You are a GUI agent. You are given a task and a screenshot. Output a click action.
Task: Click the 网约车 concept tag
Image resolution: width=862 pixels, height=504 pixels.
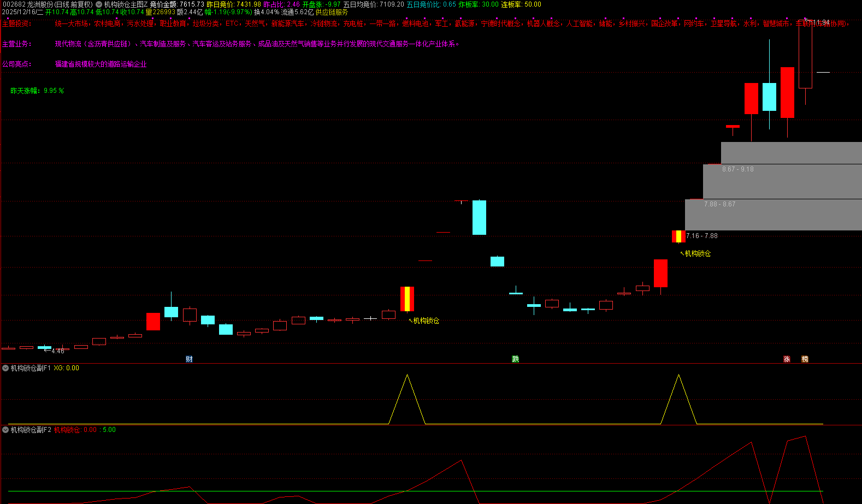click(x=694, y=24)
